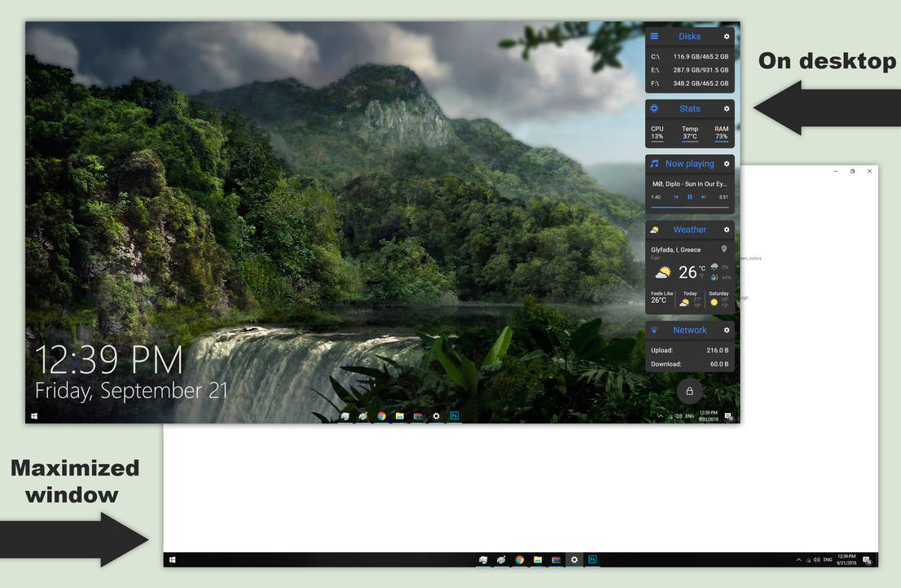Image resolution: width=901 pixels, height=588 pixels.
Task: Pause the currently playing track
Action: tap(690, 196)
